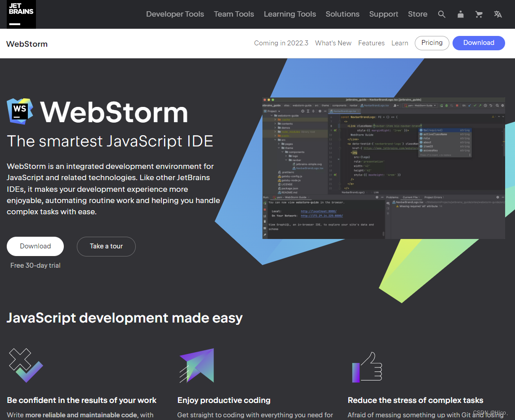The width and height of the screenshot is (515, 420).
Task: Open the Team Tools menu
Action: point(234,14)
